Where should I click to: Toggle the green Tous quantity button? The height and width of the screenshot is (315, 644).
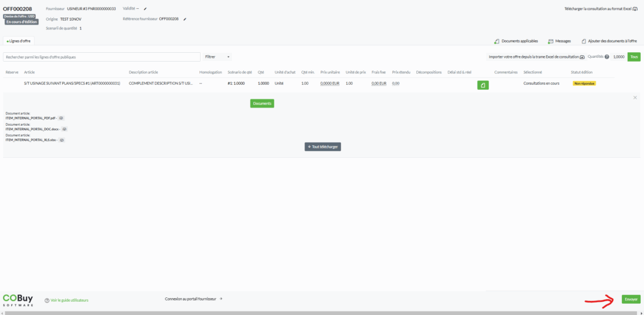click(634, 57)
